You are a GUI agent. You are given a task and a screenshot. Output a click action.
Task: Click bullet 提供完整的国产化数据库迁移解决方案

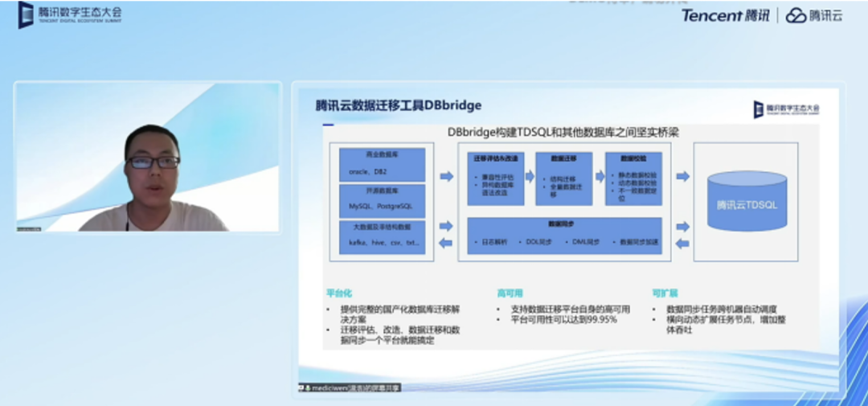pyautogui.click(x=399, y=314)
